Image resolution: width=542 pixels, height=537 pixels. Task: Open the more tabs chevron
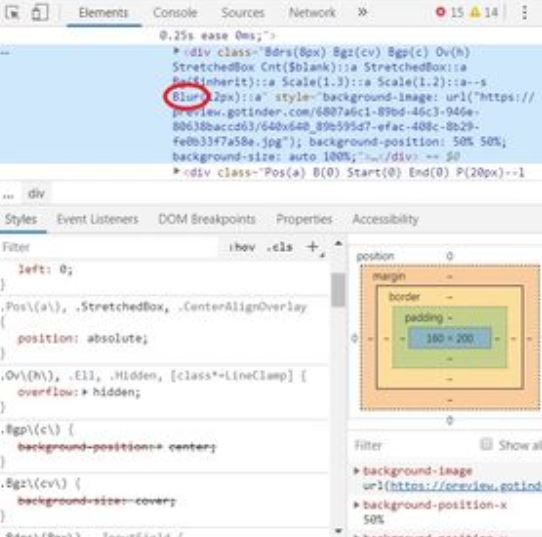point(362,12)
